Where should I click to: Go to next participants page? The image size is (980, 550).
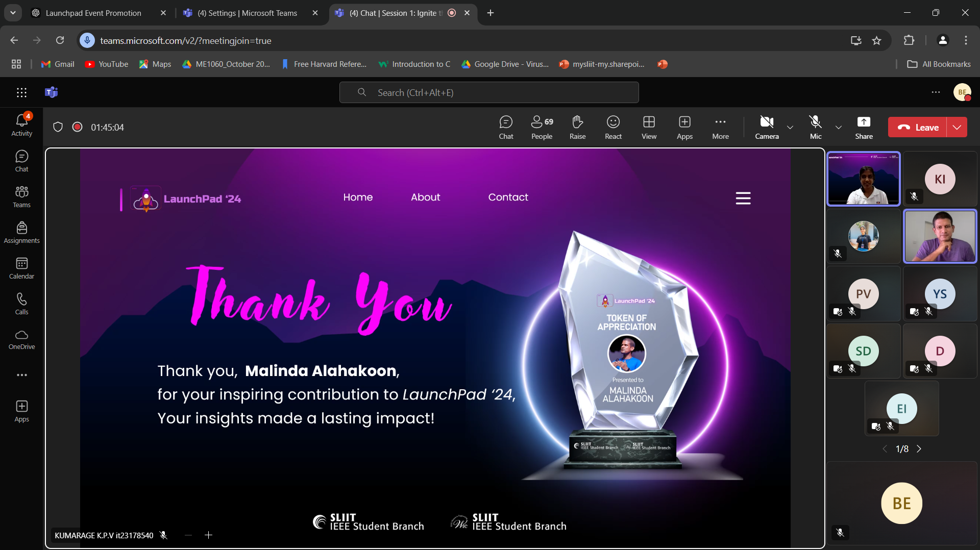pos(919,449)
